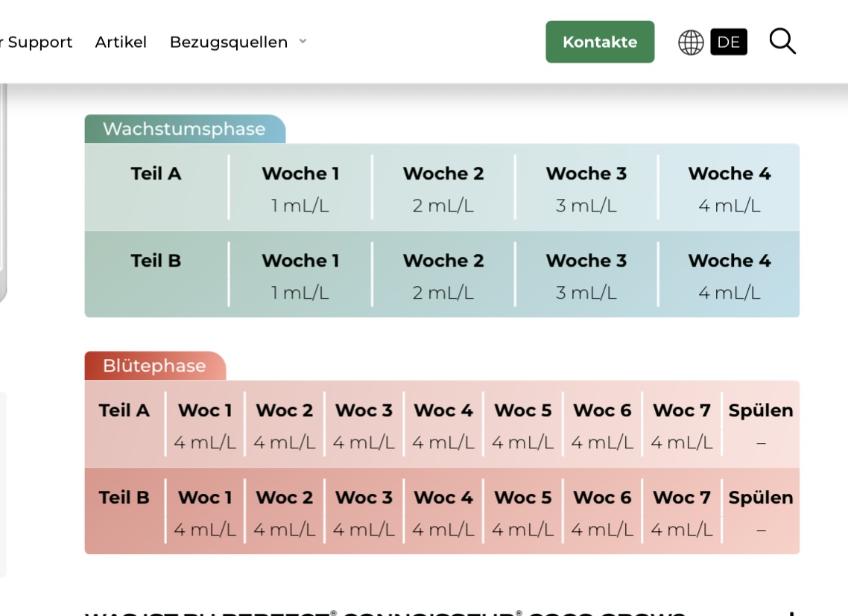Click Woc 1 cell in Blütephase Teil A
Screen dimensions: 848x616
click(205, 426)
